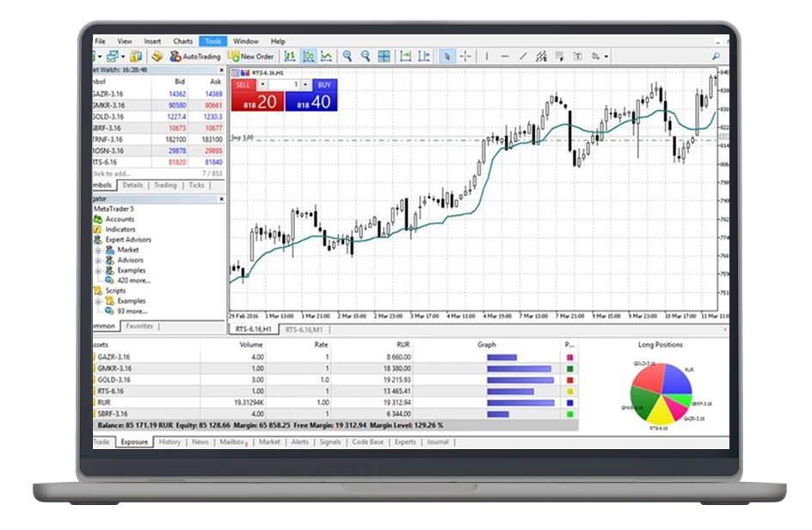Screen dimensions: 812x530
Task: Expand the Examples node under Expert Advisors
Action: click(98, 270)
